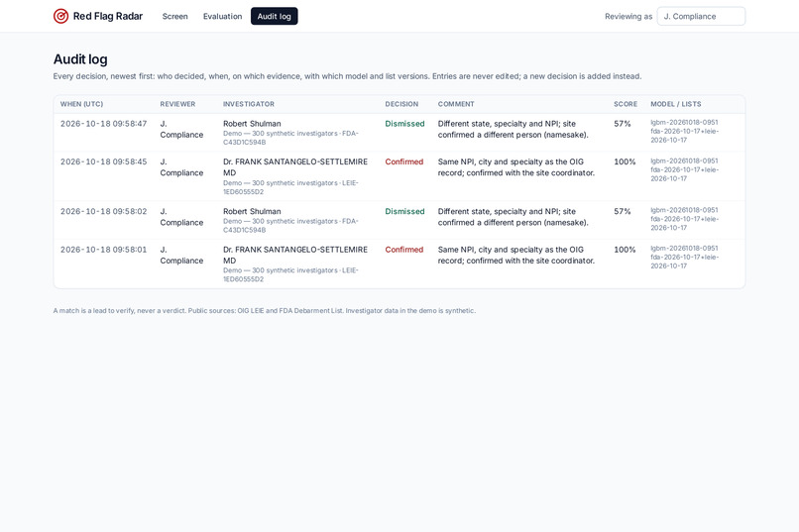
Task: Click LEIE-1ED60555D2 source line in 09:58:01 row
Action: [291, 274]
